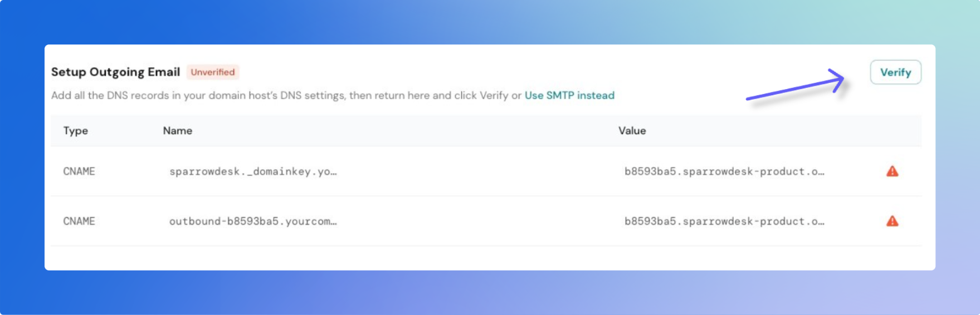Click the sparrowdesk._domainkey record name
Image resolution: width=980 pixels, height=315 pixels.
click(x=253, y=171)
